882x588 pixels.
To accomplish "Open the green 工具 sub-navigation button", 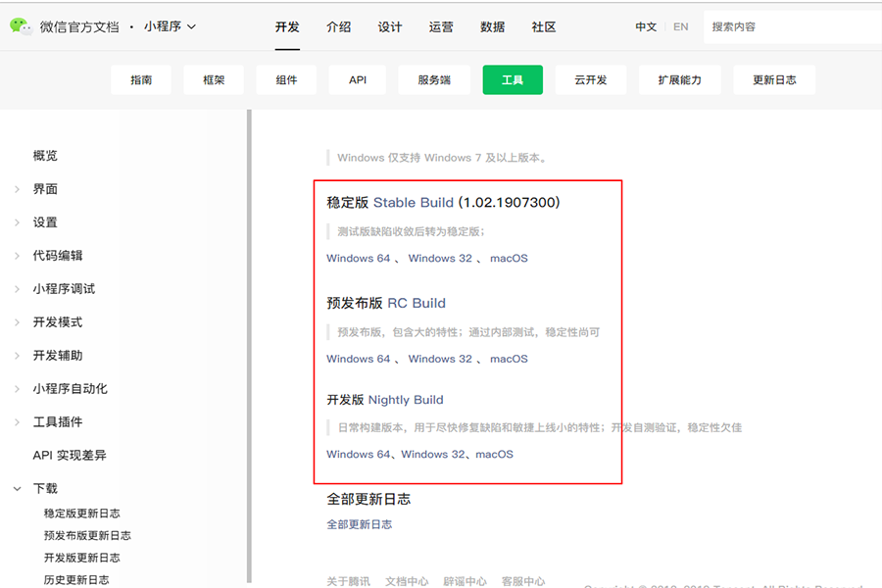I will coord(513,80).
